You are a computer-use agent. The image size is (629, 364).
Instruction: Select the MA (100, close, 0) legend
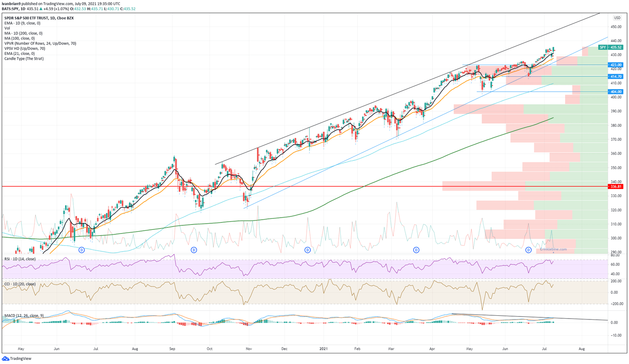point(19,38)
